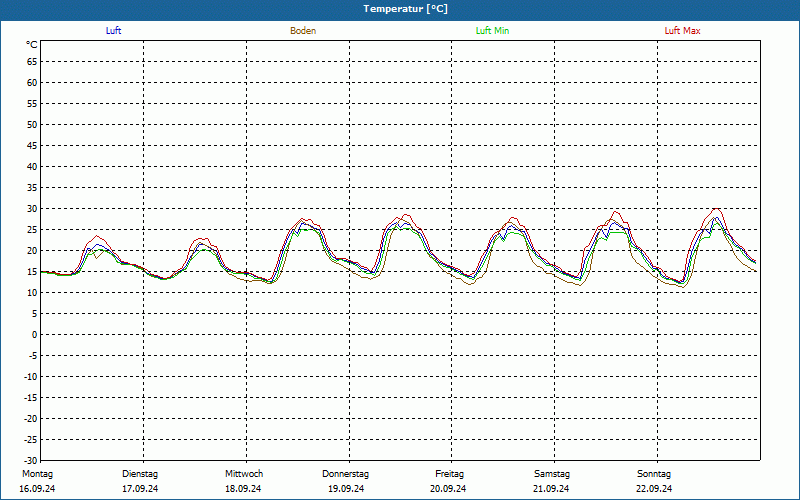Click the '20' y-axis value
This screenshot has width=800, height=500.
[32, 251]
